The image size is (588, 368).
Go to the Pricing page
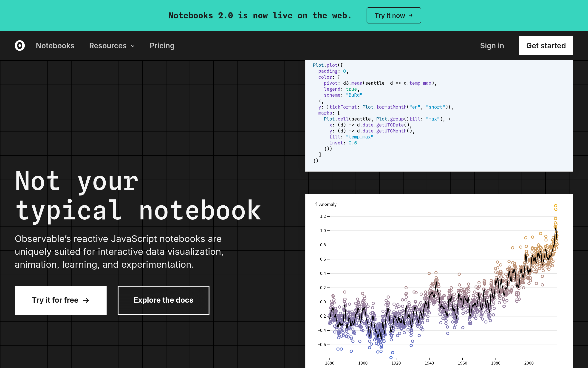[x=162, y=46]
